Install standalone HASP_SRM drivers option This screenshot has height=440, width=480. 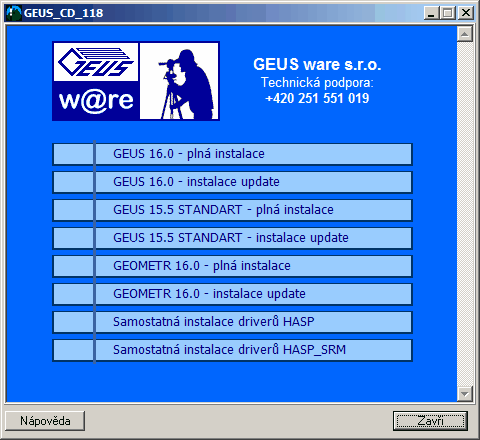232,350
